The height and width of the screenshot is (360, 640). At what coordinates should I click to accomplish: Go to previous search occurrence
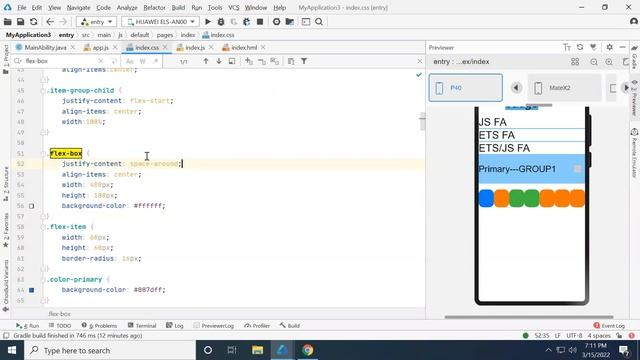[206, 61]
